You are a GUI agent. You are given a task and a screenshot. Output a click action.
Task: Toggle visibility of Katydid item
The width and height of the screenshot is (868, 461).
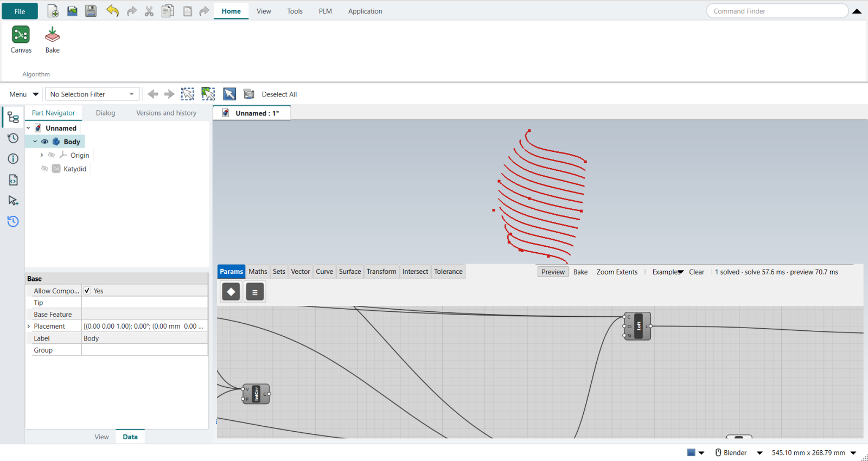(45, 169)
